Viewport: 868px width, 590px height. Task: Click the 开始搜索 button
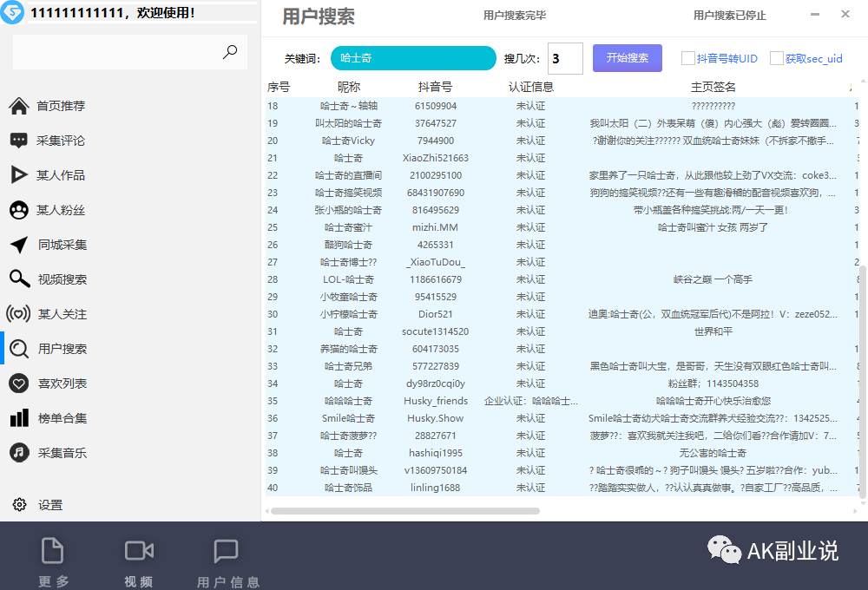point(628,58)
